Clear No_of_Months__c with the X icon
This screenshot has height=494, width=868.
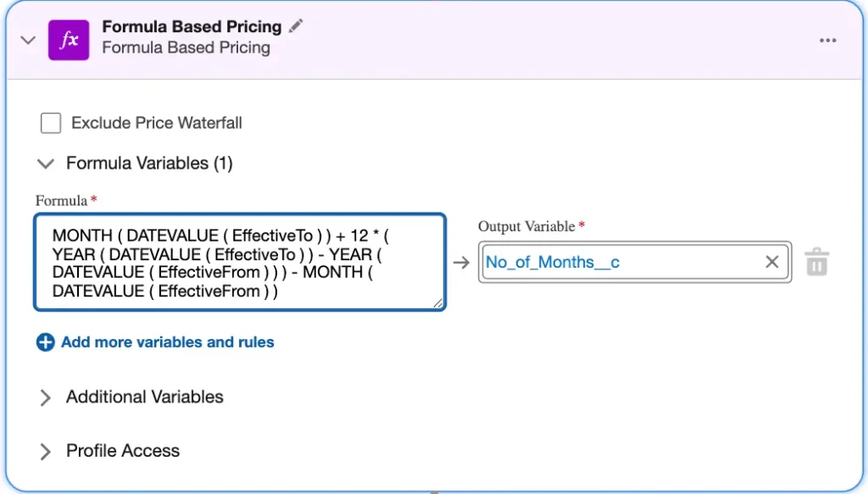(x=771, y=262)
